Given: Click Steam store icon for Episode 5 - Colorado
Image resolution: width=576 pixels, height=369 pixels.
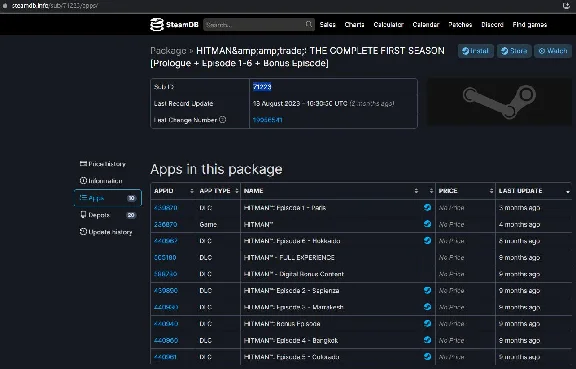Looking at the screenshot, I should pos(427,357).
